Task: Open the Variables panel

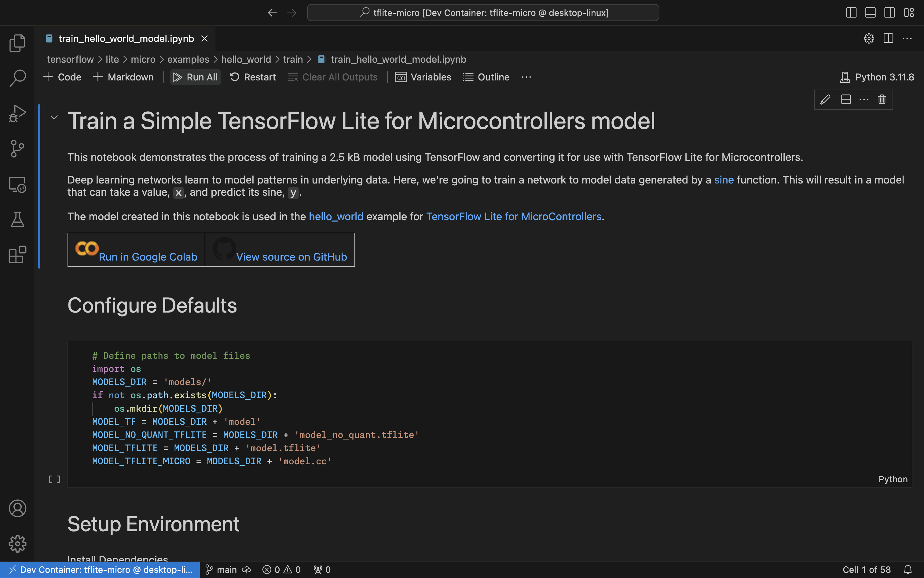Action: [x=423, y=77]
